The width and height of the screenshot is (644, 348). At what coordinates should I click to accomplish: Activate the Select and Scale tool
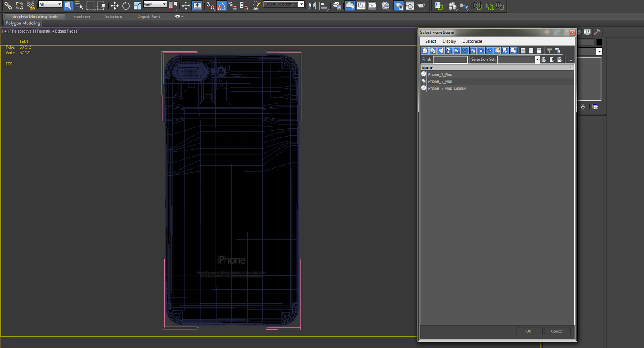pyautogui.click(x=138, y=6)
